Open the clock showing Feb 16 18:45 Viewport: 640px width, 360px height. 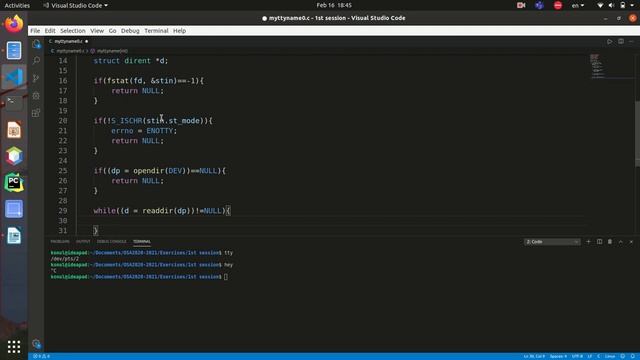click(334, 5)
